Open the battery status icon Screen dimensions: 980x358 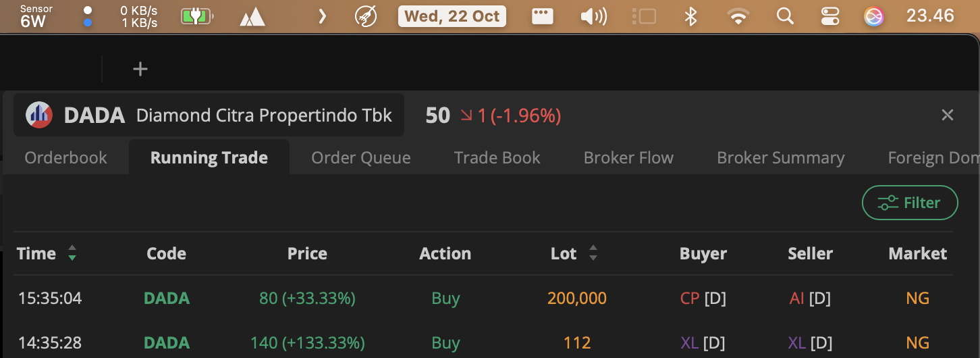click(x=197, y=16)
